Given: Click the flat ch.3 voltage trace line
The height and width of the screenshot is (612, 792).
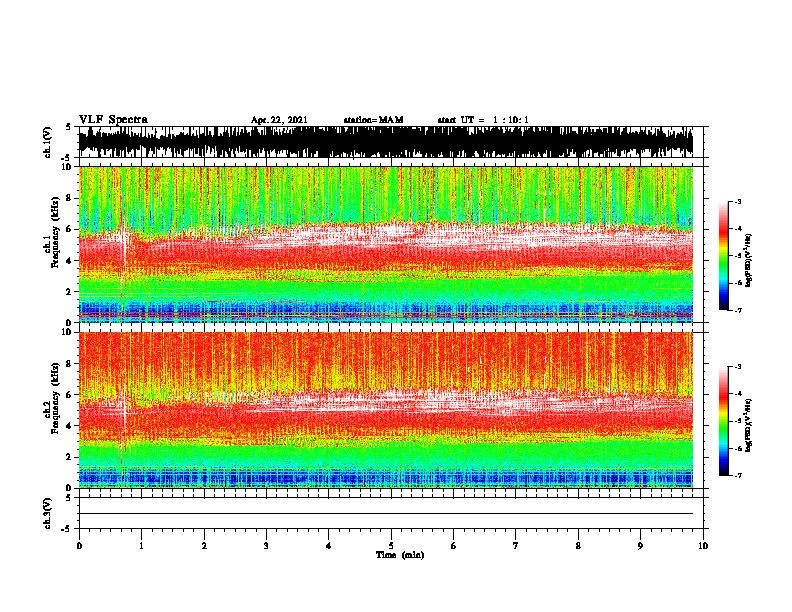Looking at the screenshot, I should coord(386,514).
